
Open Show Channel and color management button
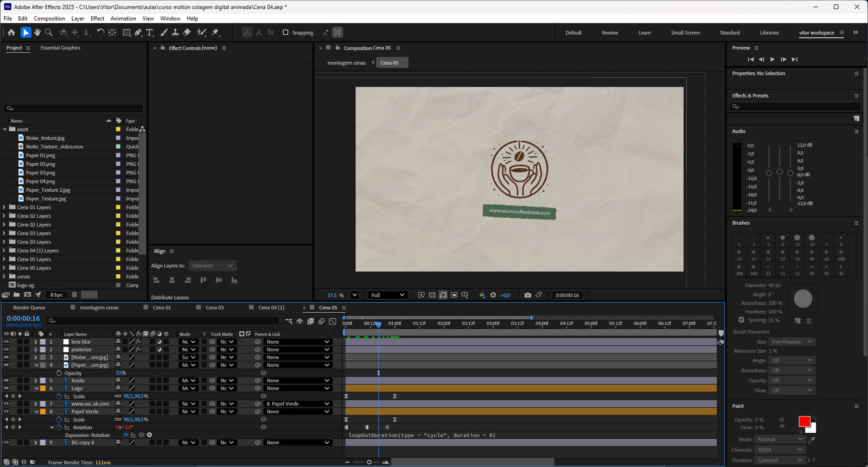482,295
